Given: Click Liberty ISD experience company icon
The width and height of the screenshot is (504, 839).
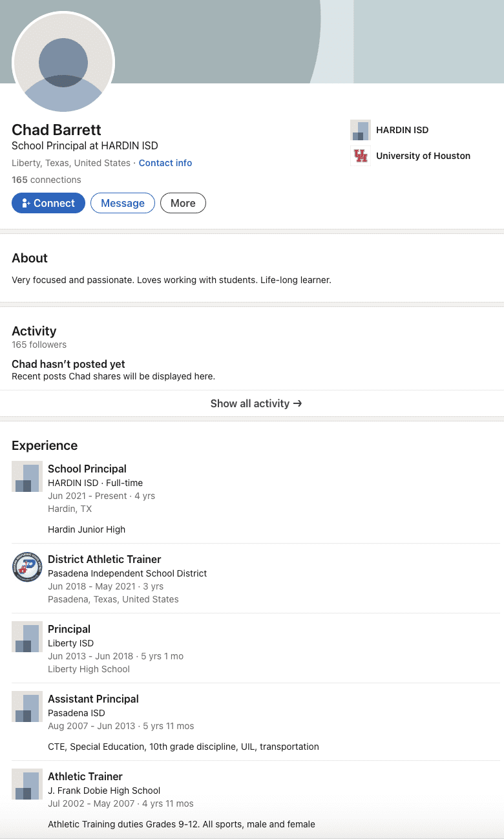Looking at the screenshot, I should click(27, 637).
